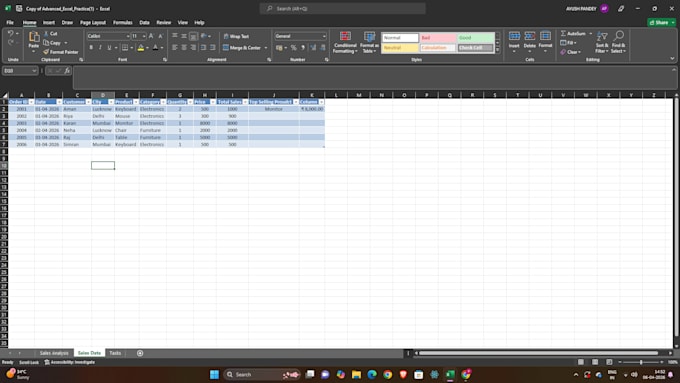Toggle Italic formatting

click(100, 47)
